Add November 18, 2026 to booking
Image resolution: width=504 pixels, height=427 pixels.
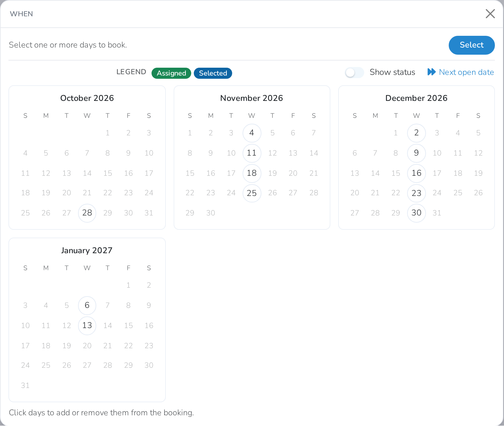(x=252, y=173)
